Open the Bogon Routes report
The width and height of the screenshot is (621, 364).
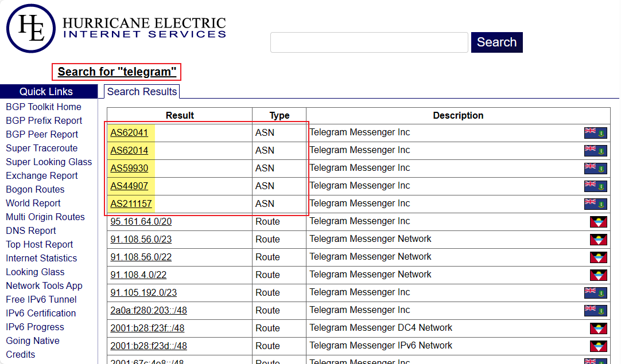pyautogui.click(x=35, y=190)
